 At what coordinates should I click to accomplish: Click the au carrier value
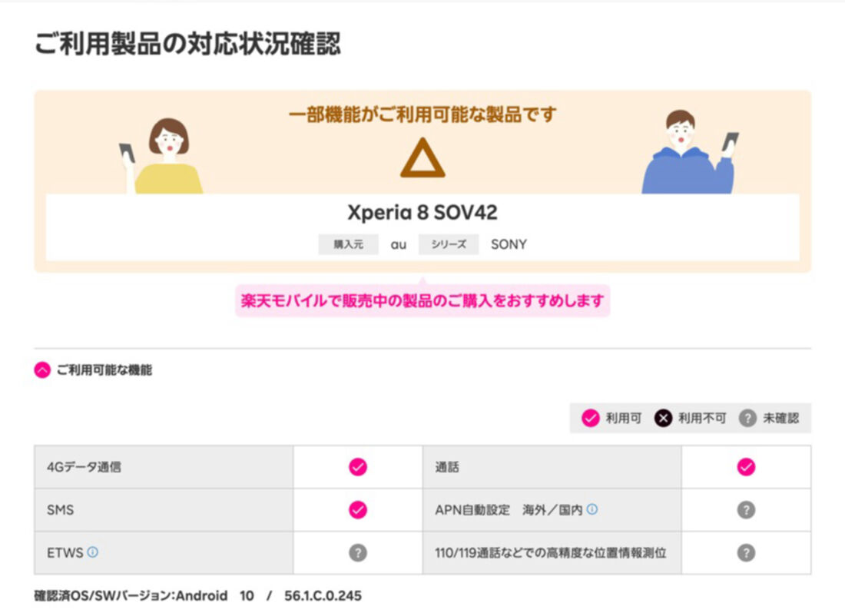pos(398,245)
